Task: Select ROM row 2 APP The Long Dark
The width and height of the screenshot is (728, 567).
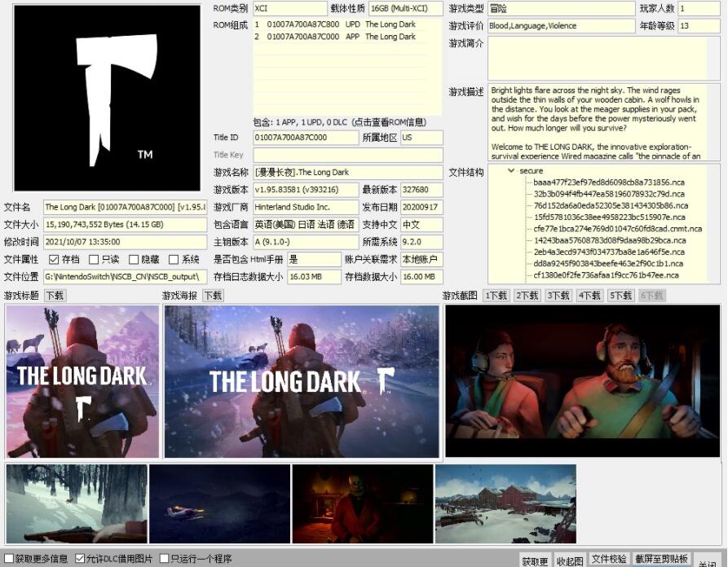Action: click(x=339, y=36)
